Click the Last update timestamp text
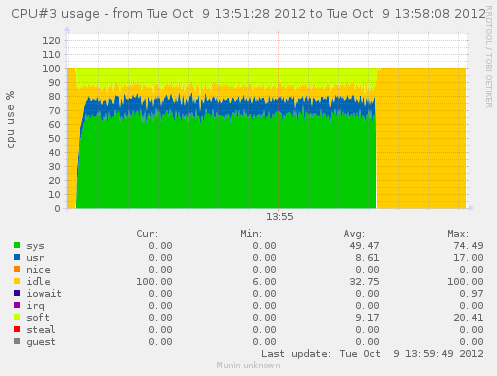The width and height of the screenshot is (497, 376). 372,354
